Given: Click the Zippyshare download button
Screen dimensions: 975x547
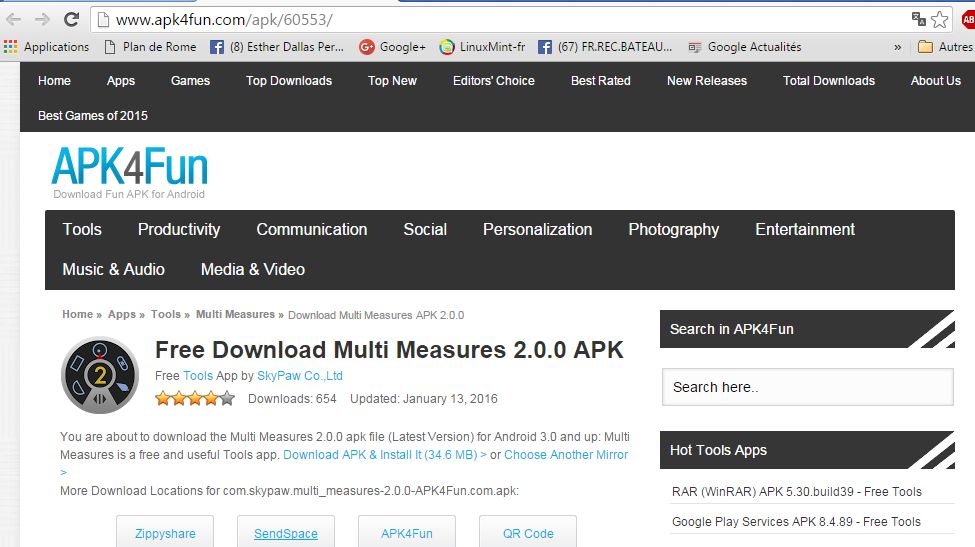Looking at the screenshot, I should (165, 533).
